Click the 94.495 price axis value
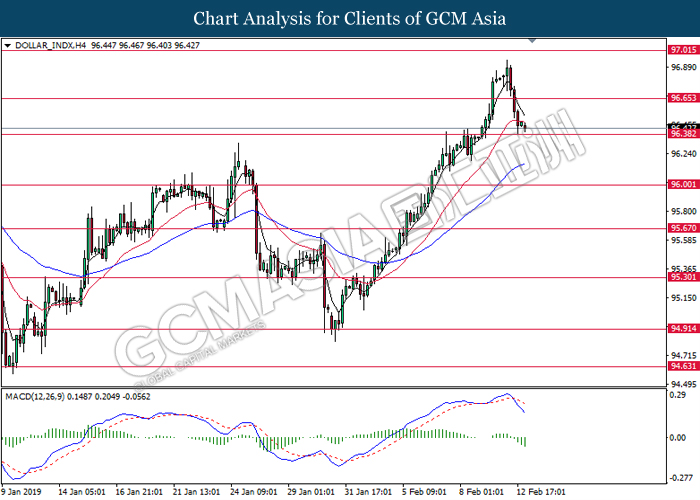The height and width of the screenshot is (500, 700). click(x=684, y=384)
